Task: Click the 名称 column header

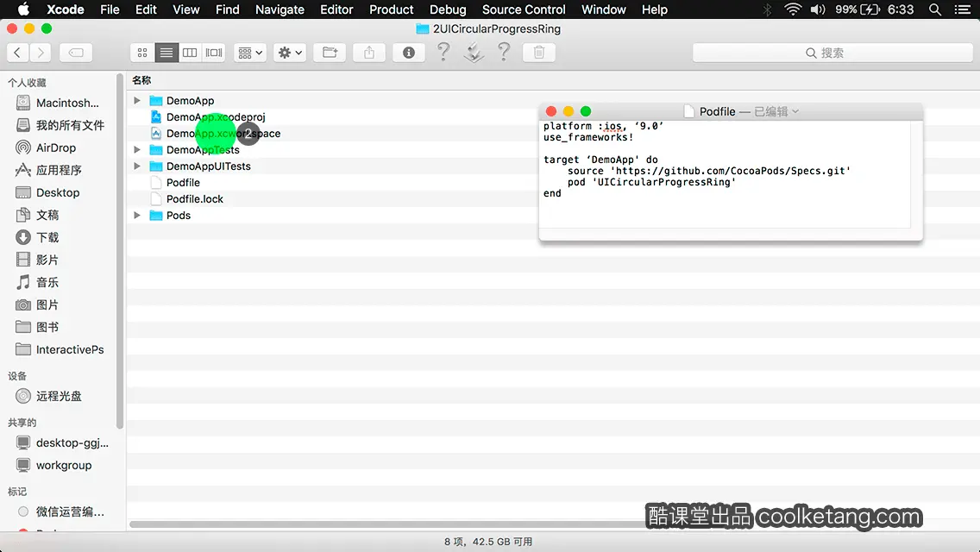Action: (x=141, y=80)
